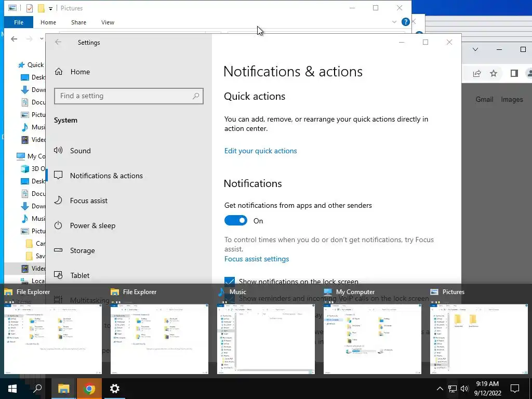Open Chrome tab search dropdown chevron
Viewport: 532px width, 399px height.
point(475,49)
